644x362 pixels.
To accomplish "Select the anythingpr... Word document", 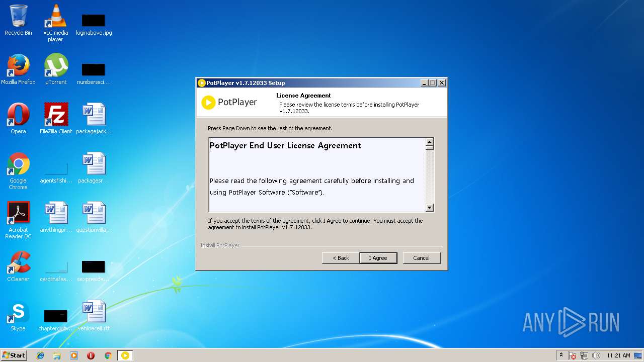I will [x=55, y=217].
